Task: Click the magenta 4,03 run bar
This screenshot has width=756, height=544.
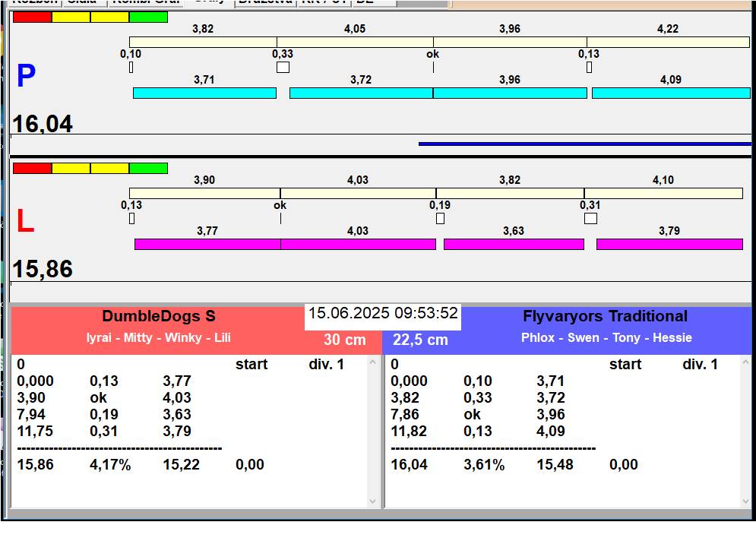Action: tap(358, 244)
